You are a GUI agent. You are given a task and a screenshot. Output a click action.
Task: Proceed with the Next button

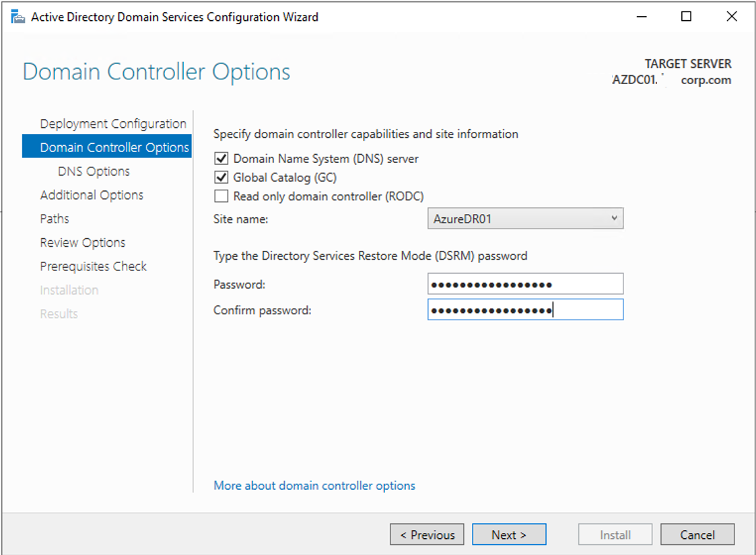click(509, 535)
